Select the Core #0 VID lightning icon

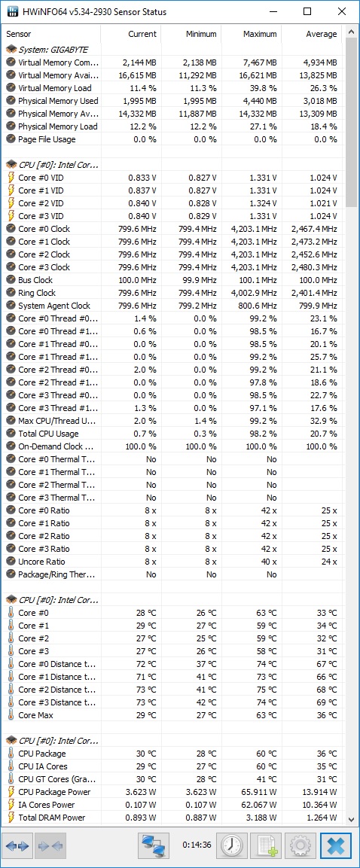pos(11,178)
